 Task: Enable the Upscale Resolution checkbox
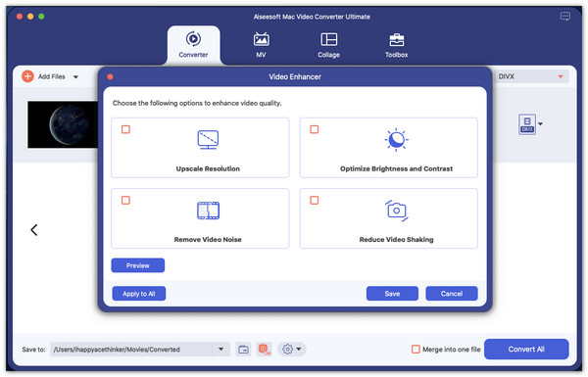pos(125,129)
